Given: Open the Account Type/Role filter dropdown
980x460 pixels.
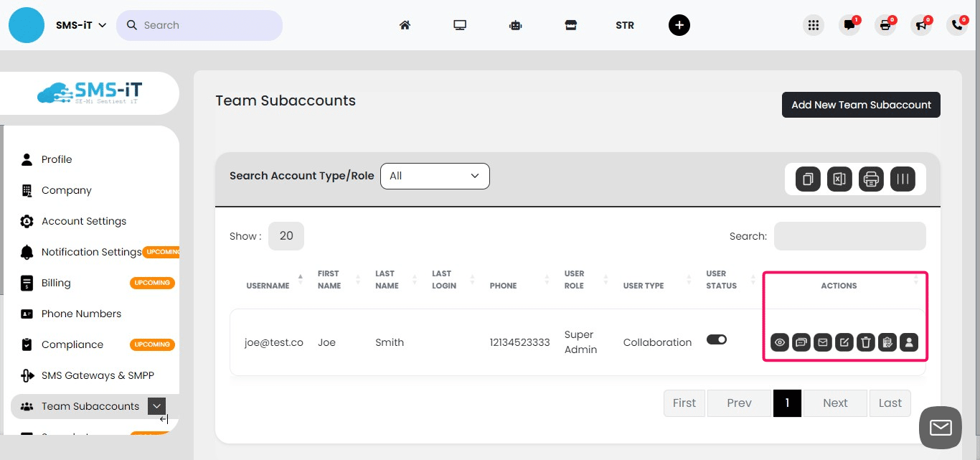Looking at the screenshot, I should pyautogui.click(x=435, y=176).
